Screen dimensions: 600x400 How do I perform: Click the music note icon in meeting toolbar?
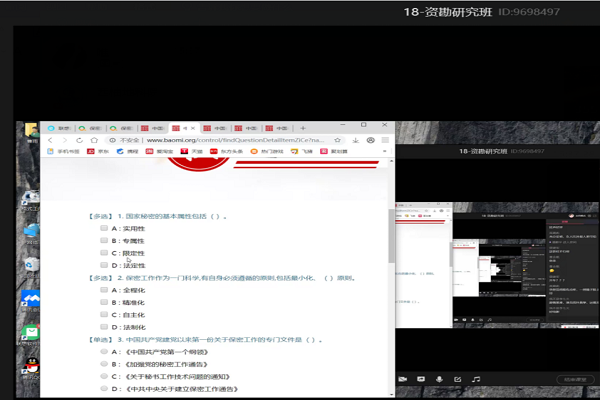point(476,379)
